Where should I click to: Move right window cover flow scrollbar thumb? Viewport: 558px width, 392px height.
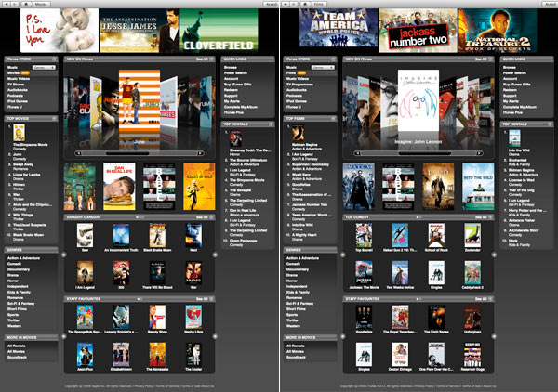click(x=425, y=153)
